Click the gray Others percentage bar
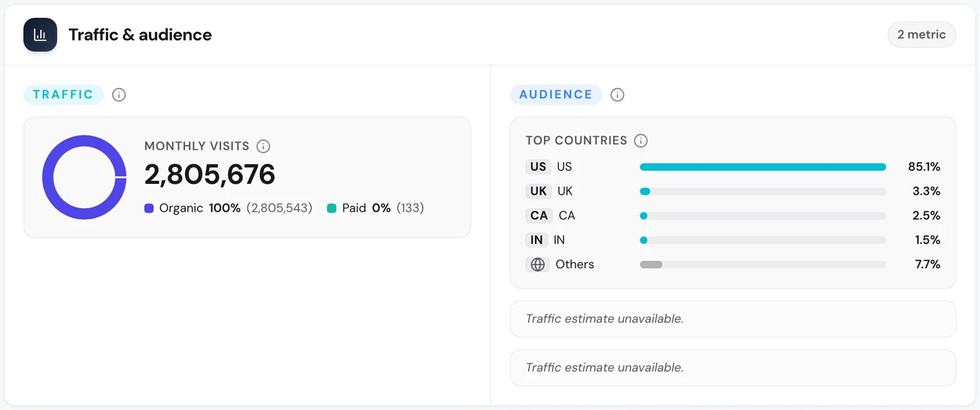This screenshot has width=980, height=410. (x=763, y=264)
